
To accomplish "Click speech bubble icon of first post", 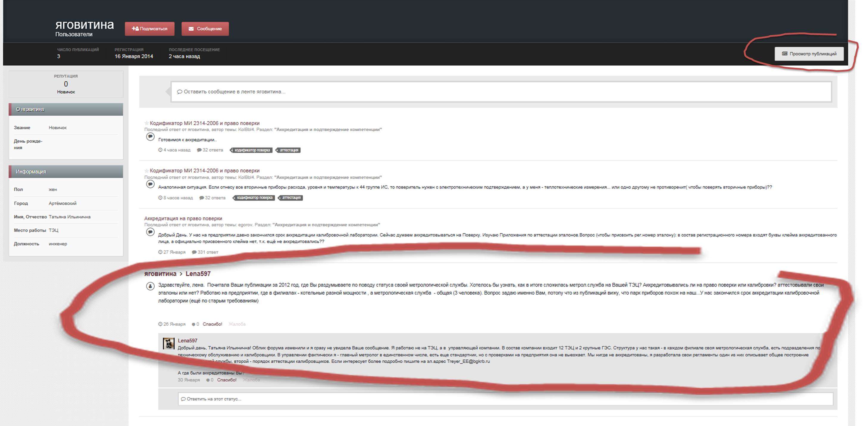I will (x=150, y=137).
